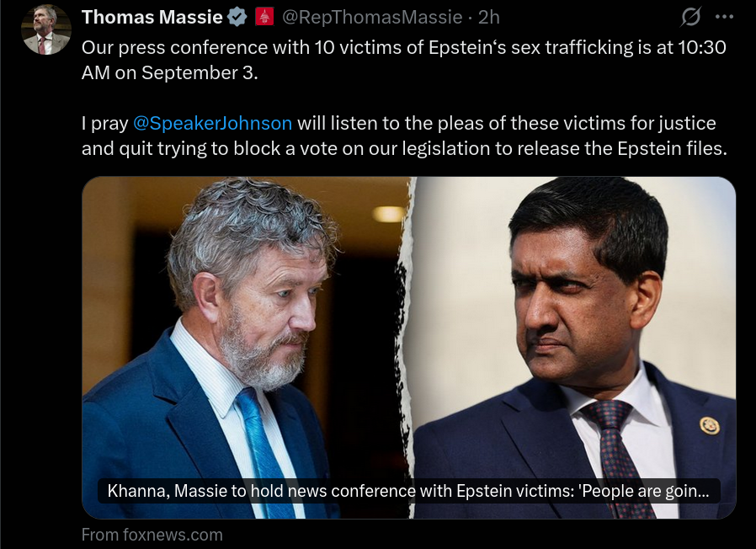Viewport: 756px width, 549px height.
Task: Open the three-dot More options menu
Action: [x=724, y=17]
